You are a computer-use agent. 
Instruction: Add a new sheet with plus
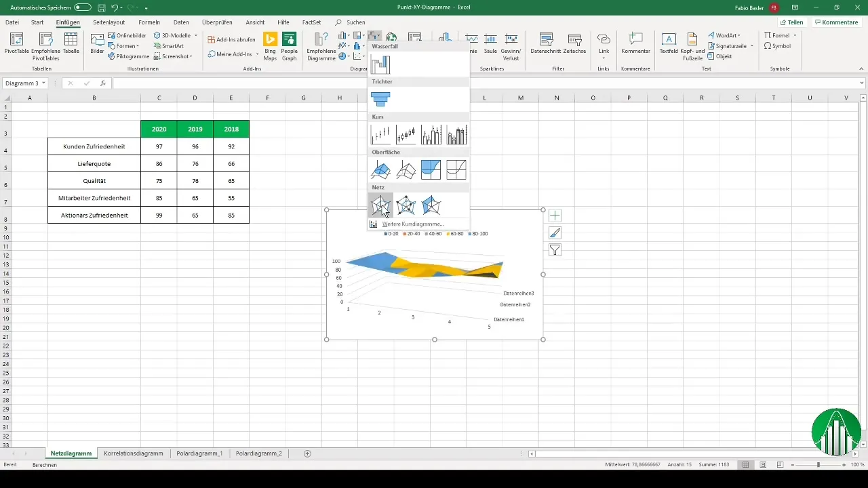(307, 453)
